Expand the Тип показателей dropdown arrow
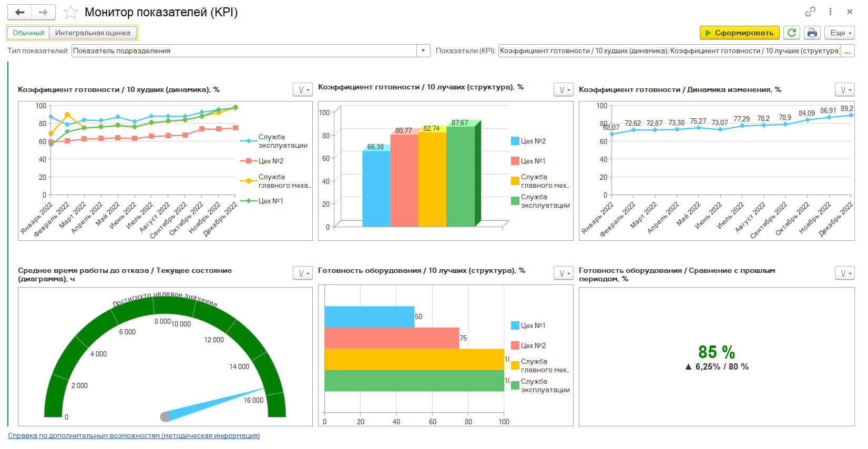The image size is (868, 449). click(424, 50)
